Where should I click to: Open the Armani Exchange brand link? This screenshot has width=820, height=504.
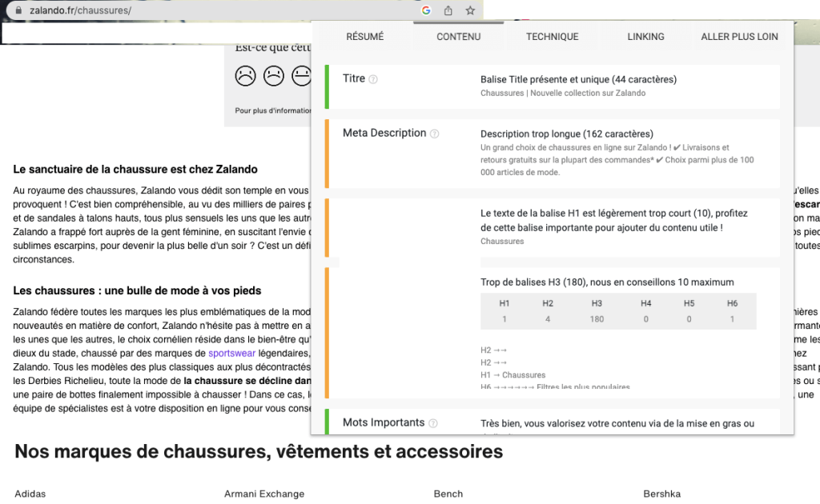(264, 494)
